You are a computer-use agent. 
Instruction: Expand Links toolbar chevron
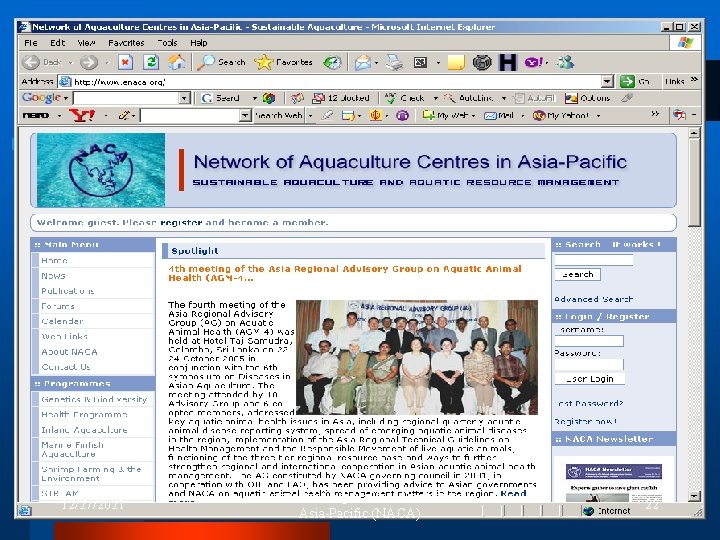[694, 80]
